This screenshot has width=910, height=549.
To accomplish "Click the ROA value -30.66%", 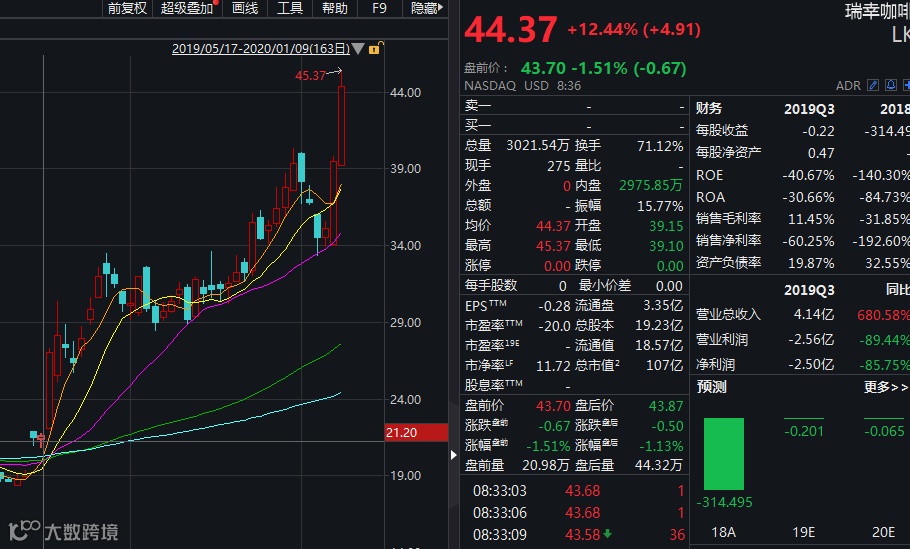I will pos(808,197).
